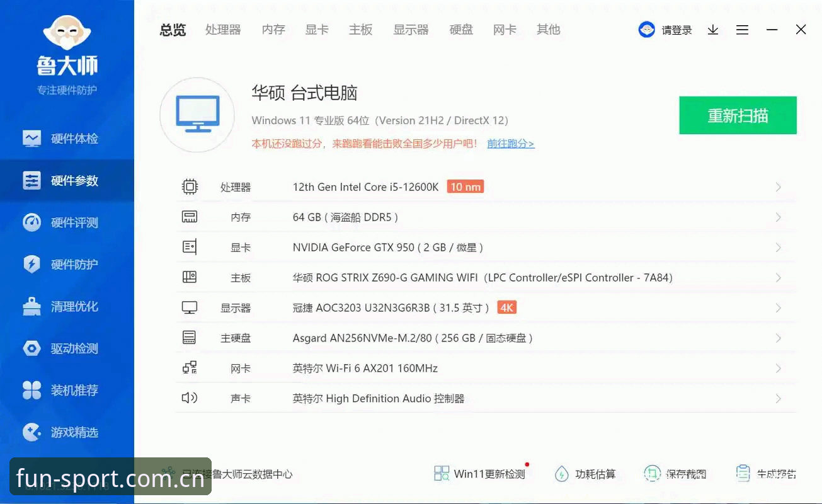This screenshot has width=822, height=504.
Task: Expand the 主硬盘 row chevron
Action: (779, 338)
